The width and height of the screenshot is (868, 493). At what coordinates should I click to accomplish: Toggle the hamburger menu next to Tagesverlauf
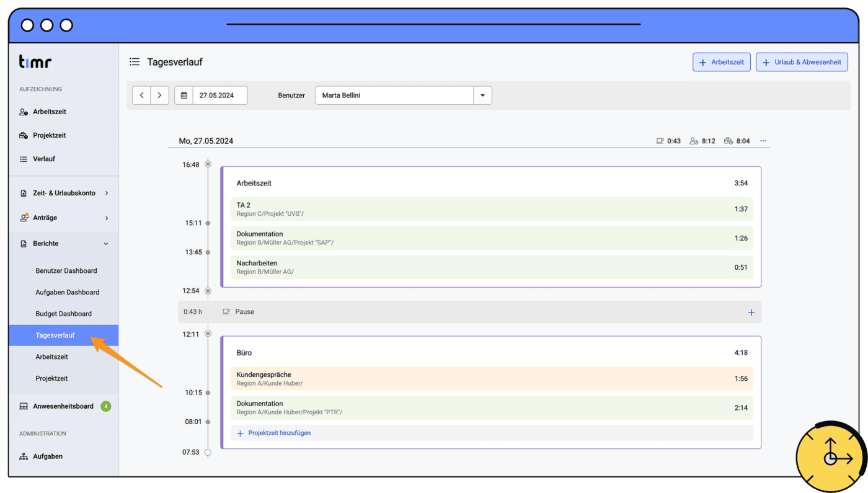(x=134, y=62)
